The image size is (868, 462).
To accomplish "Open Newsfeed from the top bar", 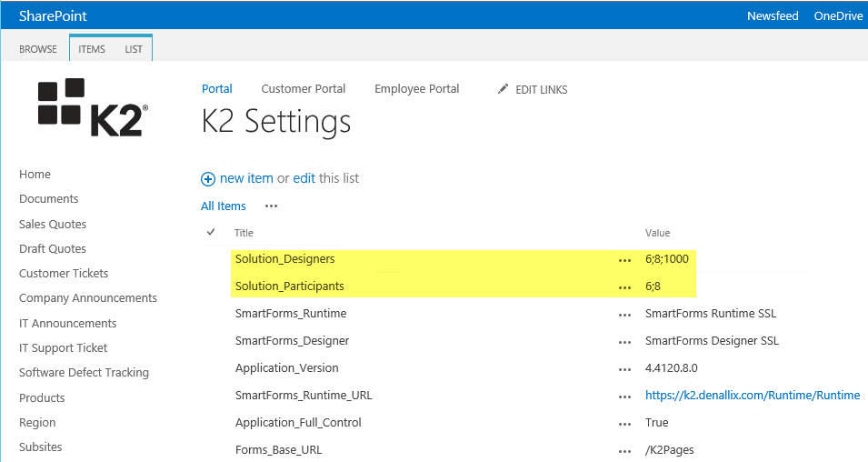I will pos(773,16).
